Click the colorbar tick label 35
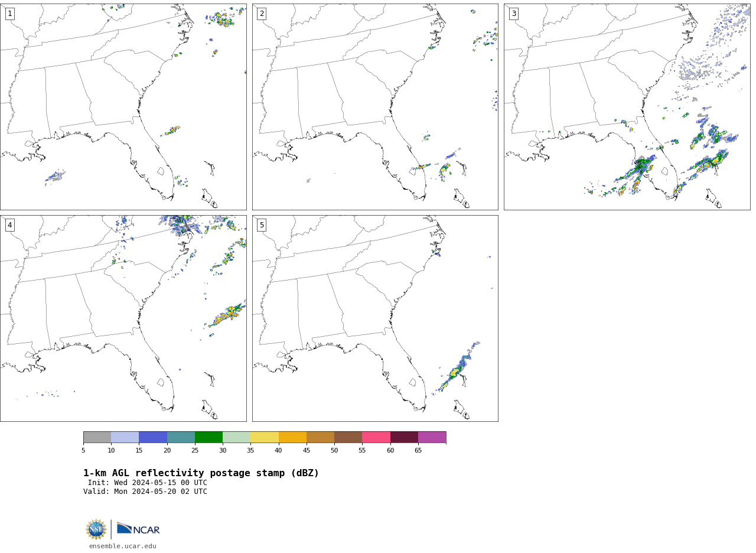Viewport: 756px width, 553px height. (250, 451)
